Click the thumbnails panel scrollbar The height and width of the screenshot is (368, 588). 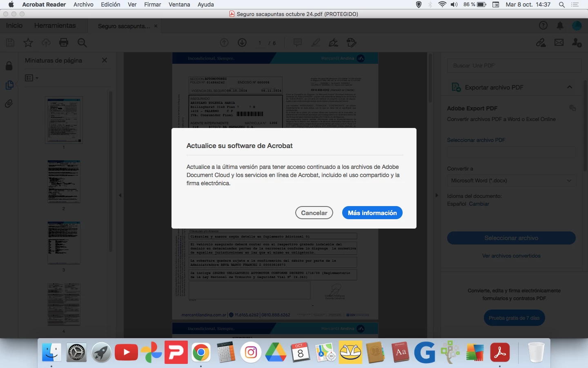110,172
